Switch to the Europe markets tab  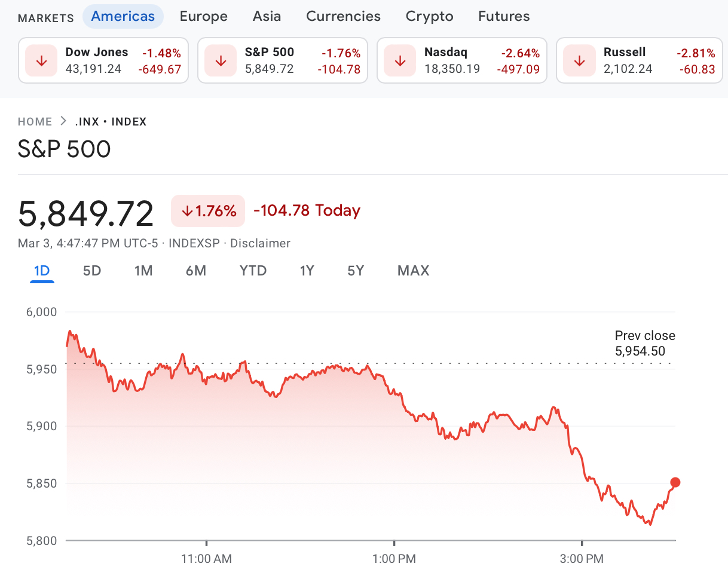point(203,16)
